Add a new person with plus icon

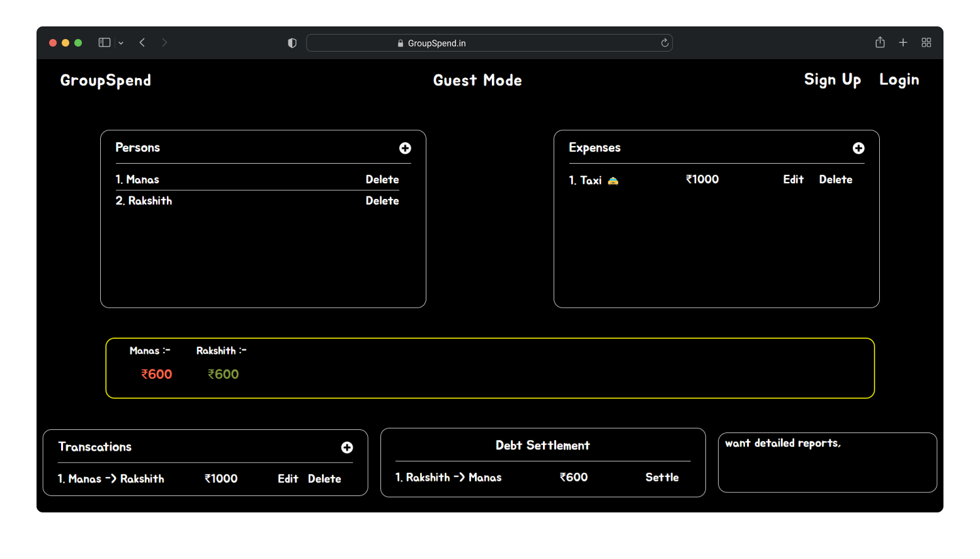pos(405,148)
